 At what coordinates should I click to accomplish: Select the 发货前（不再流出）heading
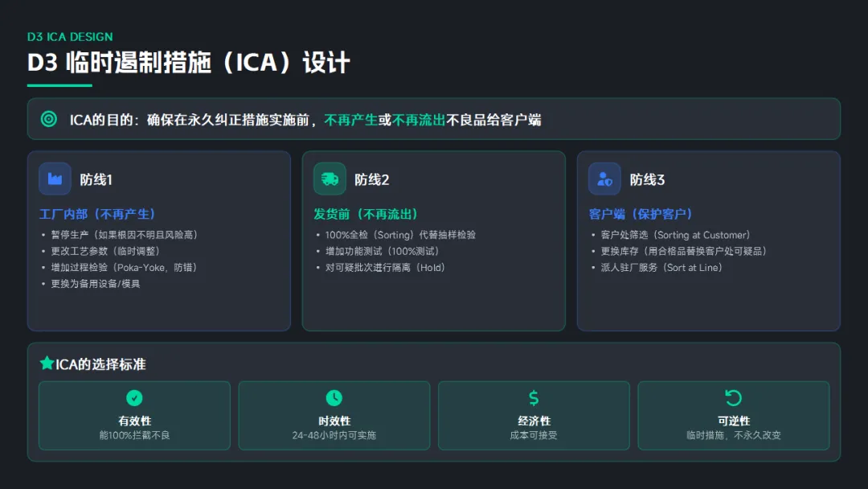coord(366,214)
